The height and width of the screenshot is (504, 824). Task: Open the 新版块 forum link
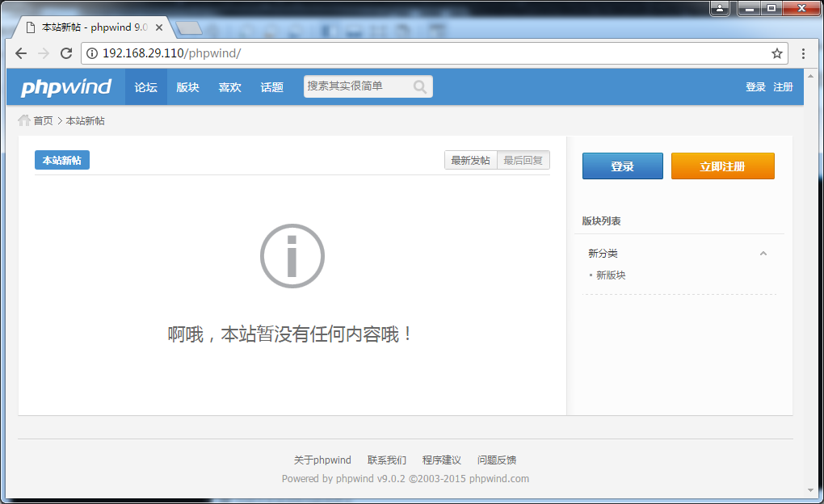(x=611, y=275)
